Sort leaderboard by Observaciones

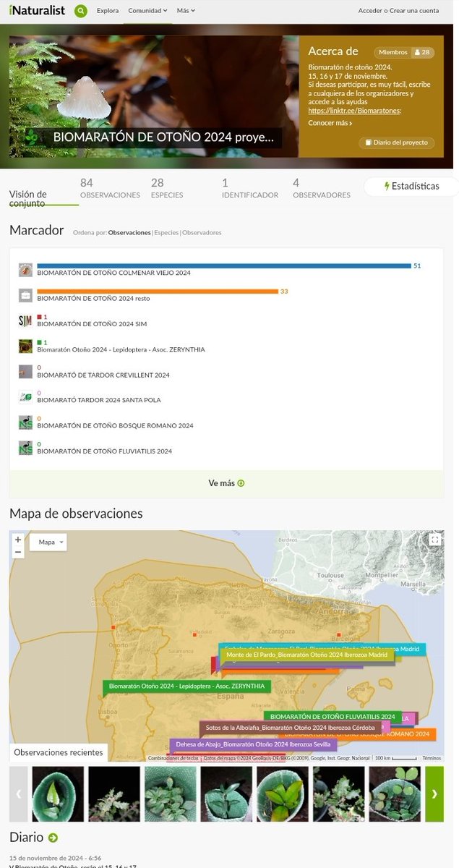pos(129,233)
